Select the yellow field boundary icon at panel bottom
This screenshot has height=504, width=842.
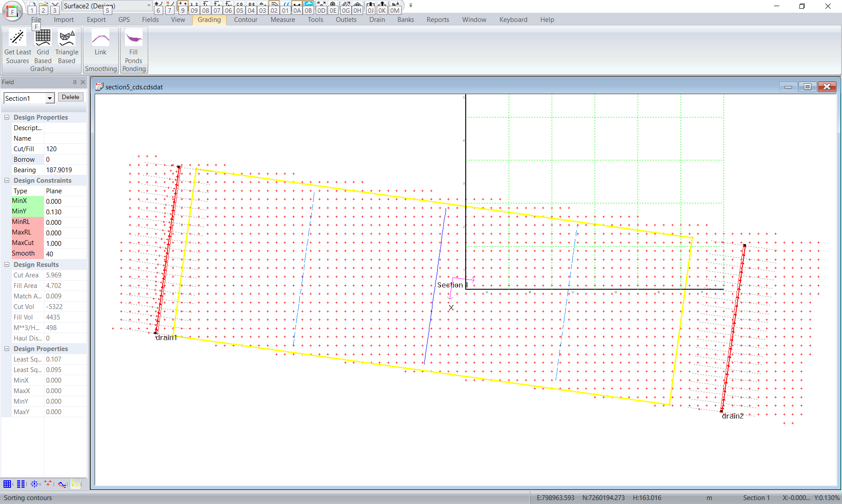click(75, 484)
